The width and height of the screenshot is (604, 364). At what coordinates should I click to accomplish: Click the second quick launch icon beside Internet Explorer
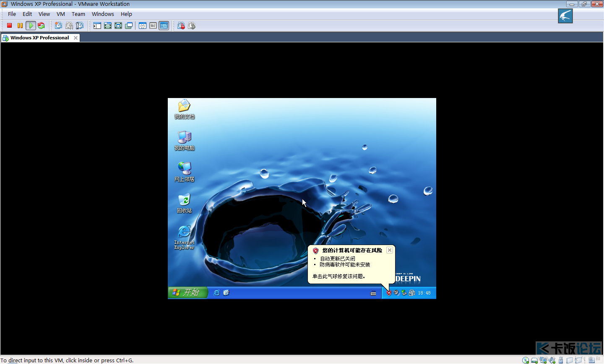pos(226,293)
